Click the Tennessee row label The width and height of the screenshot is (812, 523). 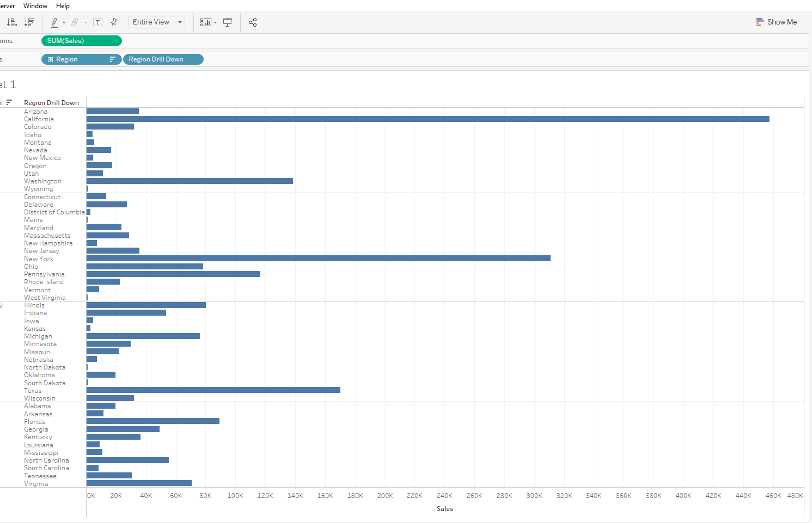[x=40, y=476]
